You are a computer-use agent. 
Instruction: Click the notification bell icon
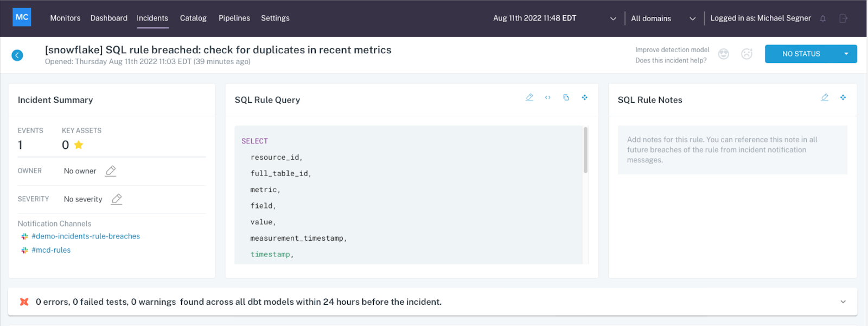tap(823, 18)
